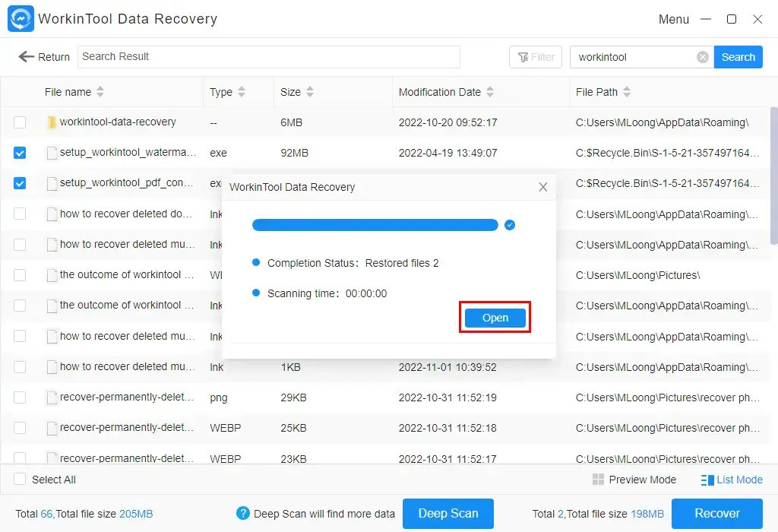Switch to Preview Mode

pyautogui.click(x=634, y=480)
